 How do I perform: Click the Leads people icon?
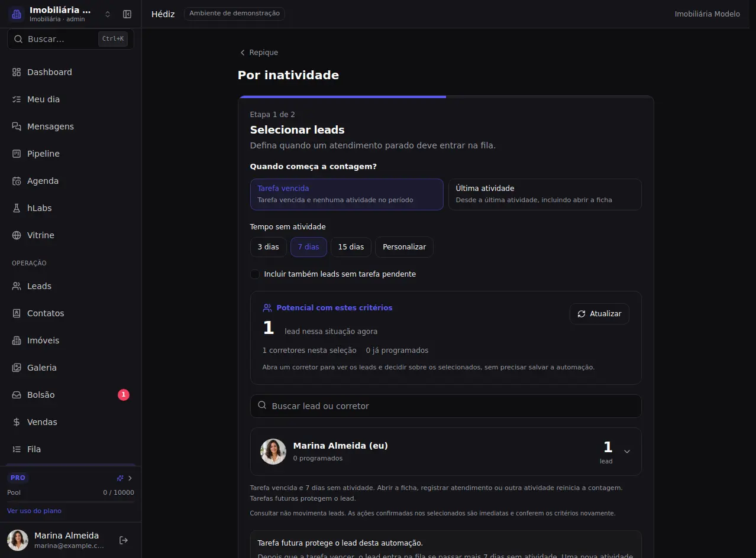(x=17, y=286)
